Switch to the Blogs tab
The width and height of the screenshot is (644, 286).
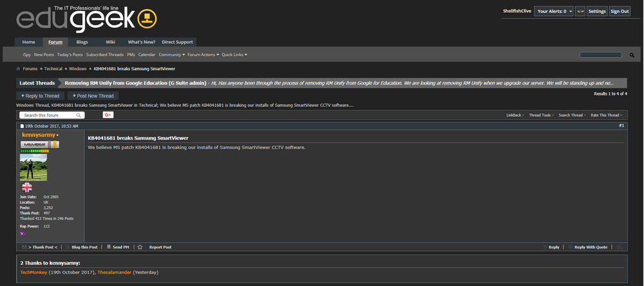point(82,42)
